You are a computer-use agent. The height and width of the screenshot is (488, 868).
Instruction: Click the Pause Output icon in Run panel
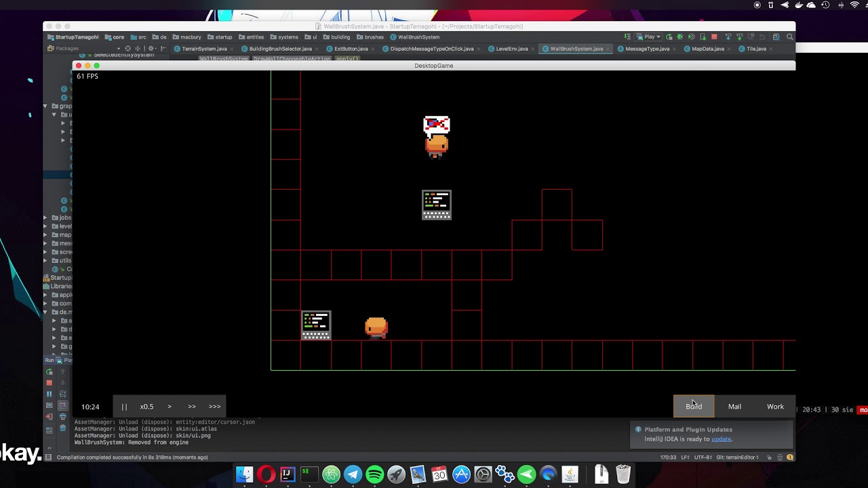click(x=49, y=394)
